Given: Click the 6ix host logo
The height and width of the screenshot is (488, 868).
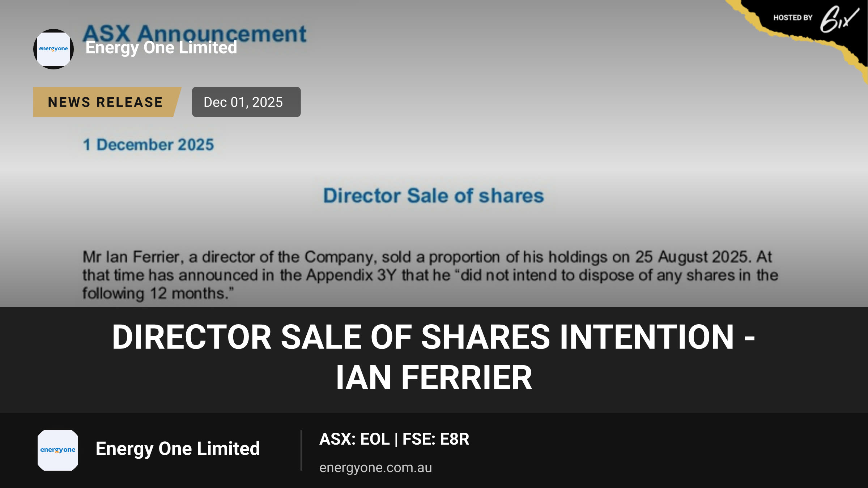Looking at the screenshot, I should click(839, 19).
